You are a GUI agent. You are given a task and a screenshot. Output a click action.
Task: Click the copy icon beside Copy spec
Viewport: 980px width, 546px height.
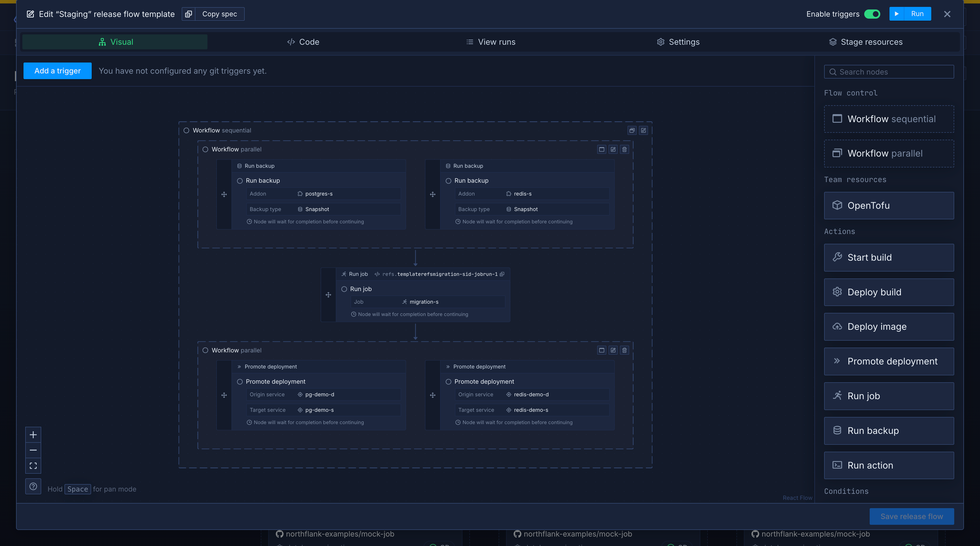click(x=188, y=14)
